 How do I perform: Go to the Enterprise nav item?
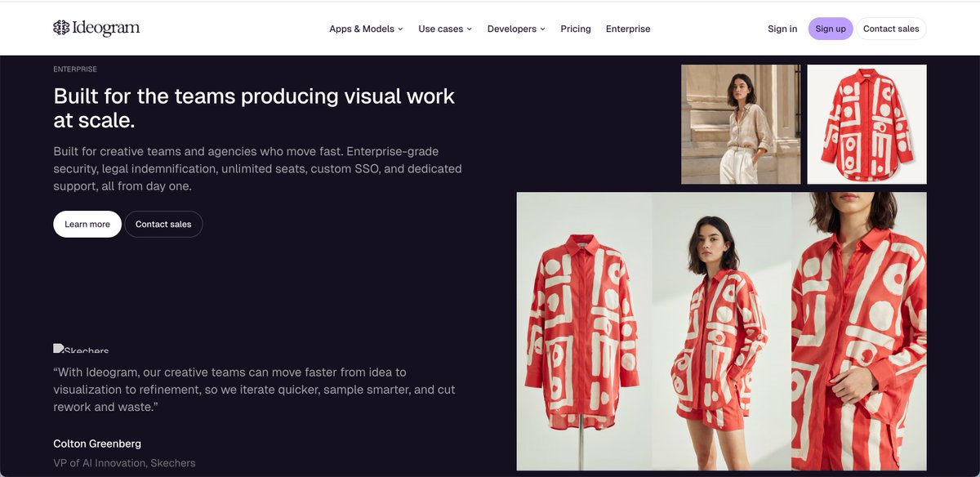[x=628, y=29]
